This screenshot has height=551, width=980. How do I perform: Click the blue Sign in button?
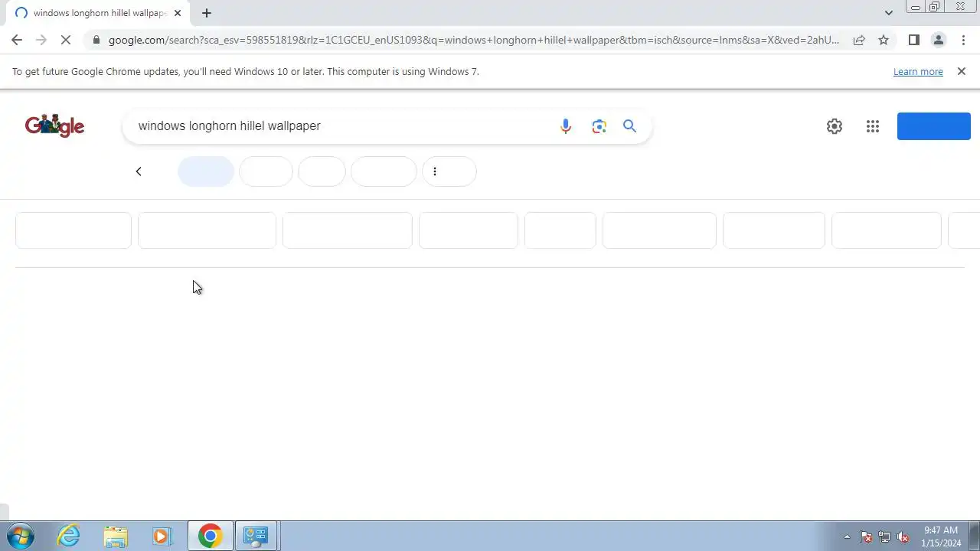click(934, 126)
